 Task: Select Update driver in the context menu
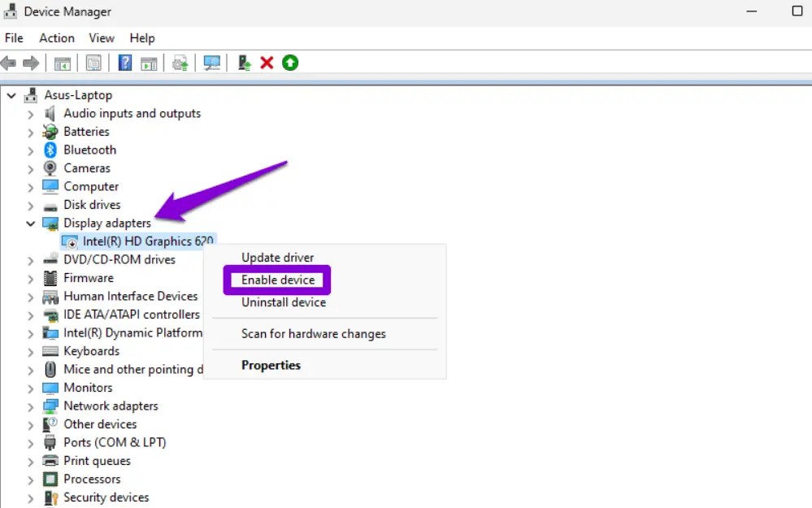(x=277, y=257)
